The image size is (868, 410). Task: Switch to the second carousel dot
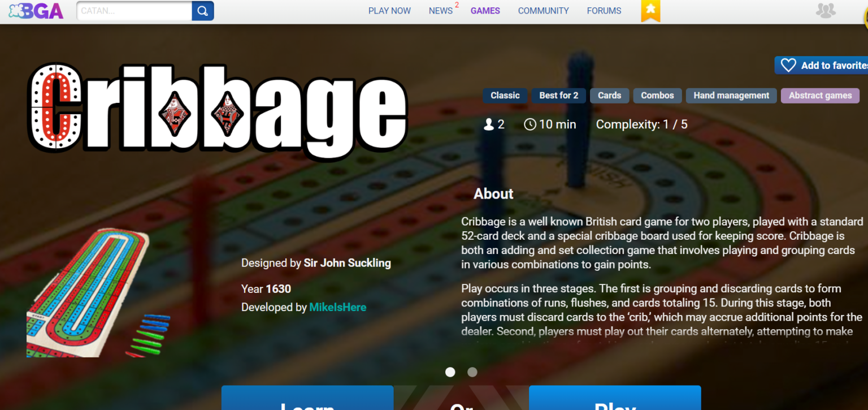click(x=472, y=372)
